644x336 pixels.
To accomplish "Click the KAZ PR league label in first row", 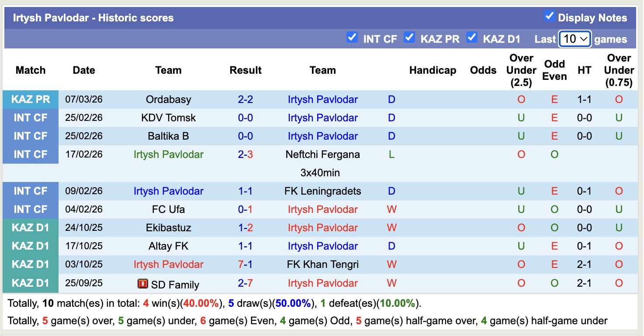I will point(31,99).
